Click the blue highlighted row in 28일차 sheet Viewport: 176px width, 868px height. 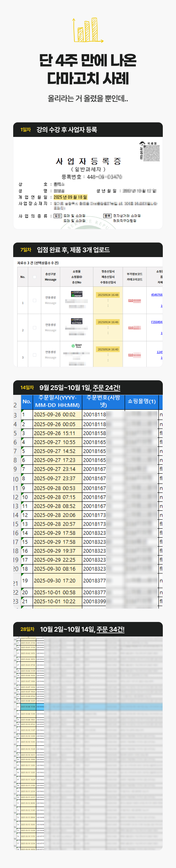tap(88, 707)
